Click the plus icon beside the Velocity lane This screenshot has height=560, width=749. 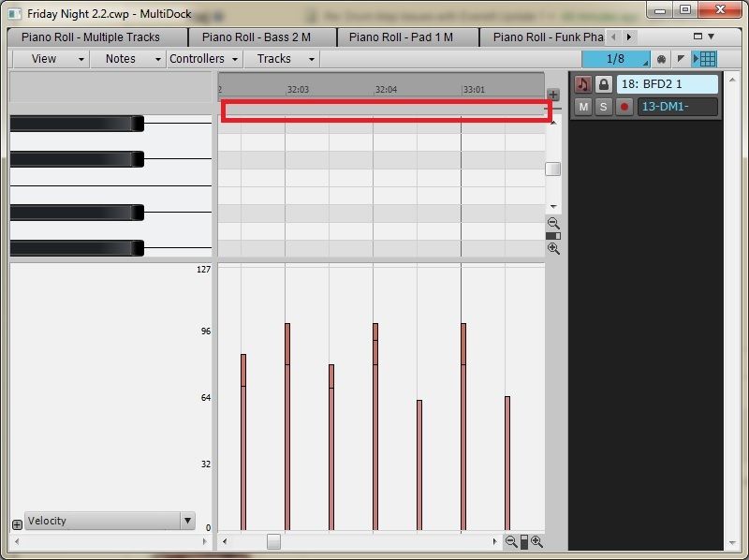click(17, 524)
